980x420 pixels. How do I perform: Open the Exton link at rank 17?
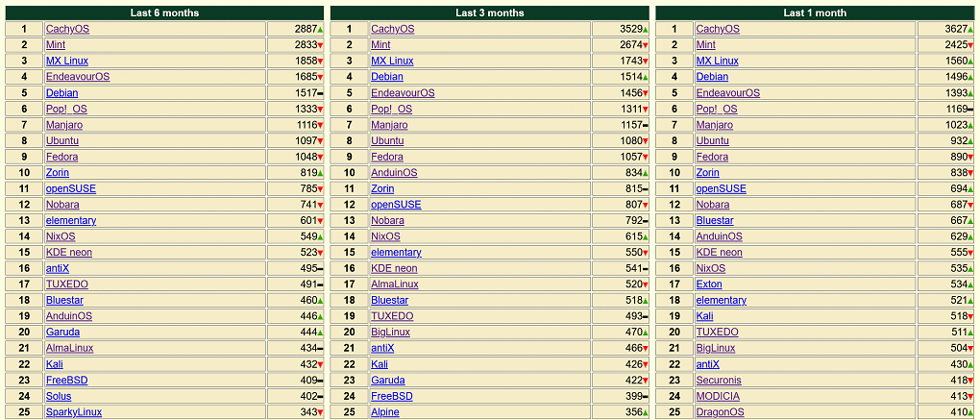709,284
